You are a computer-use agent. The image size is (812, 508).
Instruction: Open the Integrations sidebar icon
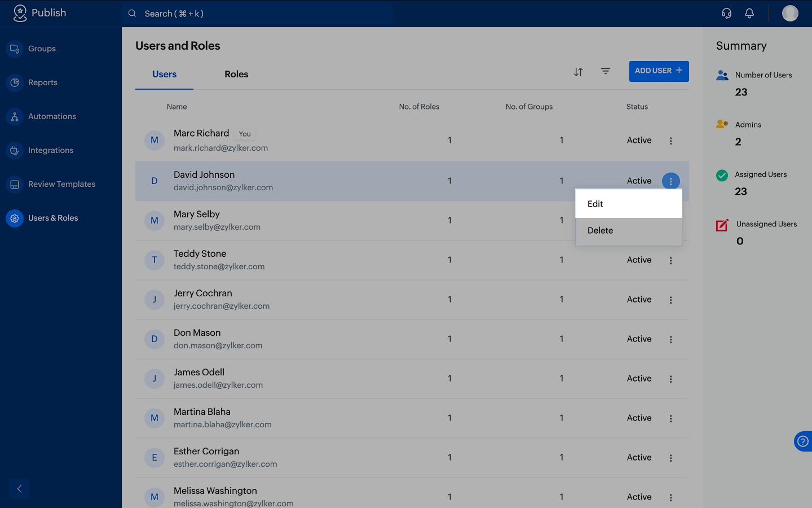pos(15,150)
